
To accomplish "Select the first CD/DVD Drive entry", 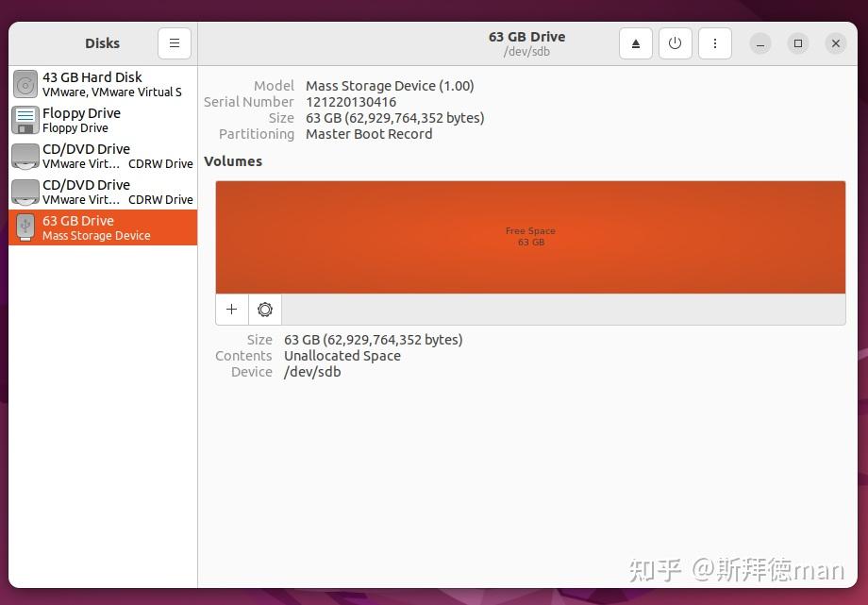I will 103,156.
